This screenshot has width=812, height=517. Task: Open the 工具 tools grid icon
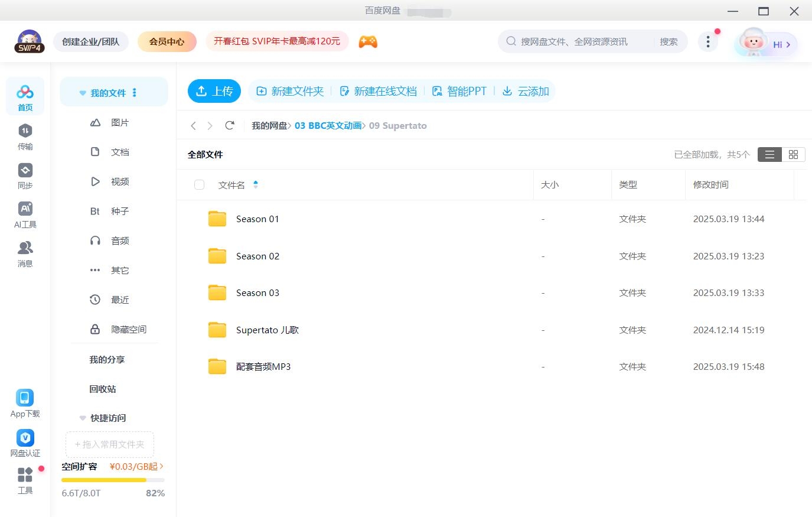(x=25, y=480)
